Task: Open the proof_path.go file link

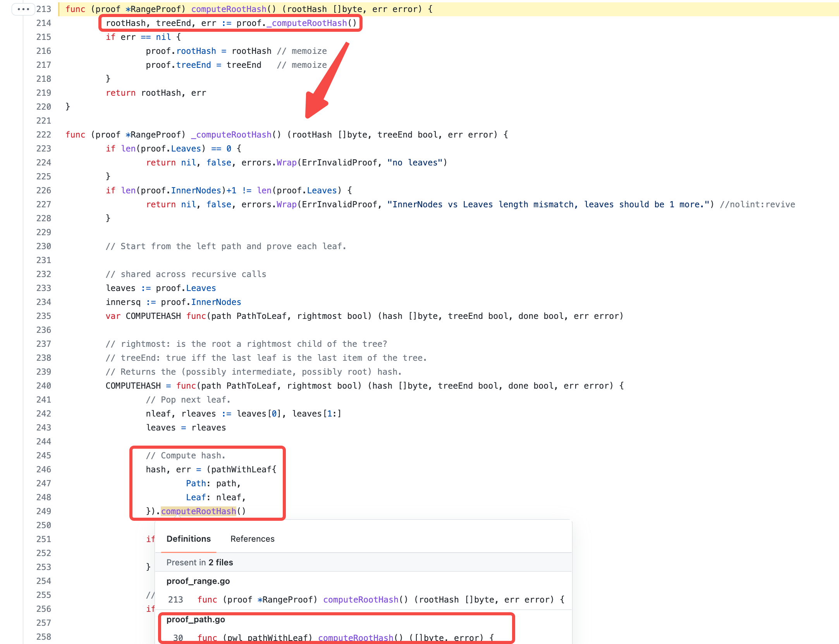Action: (x=196, y=619)
